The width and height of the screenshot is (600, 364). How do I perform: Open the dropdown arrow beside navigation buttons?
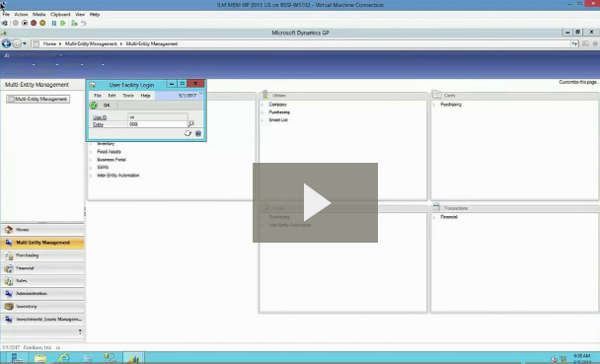(x=25, y=43)
